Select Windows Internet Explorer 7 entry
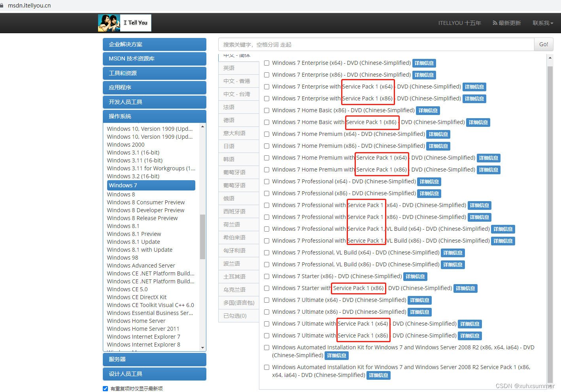561x392 pixels. 144,337
